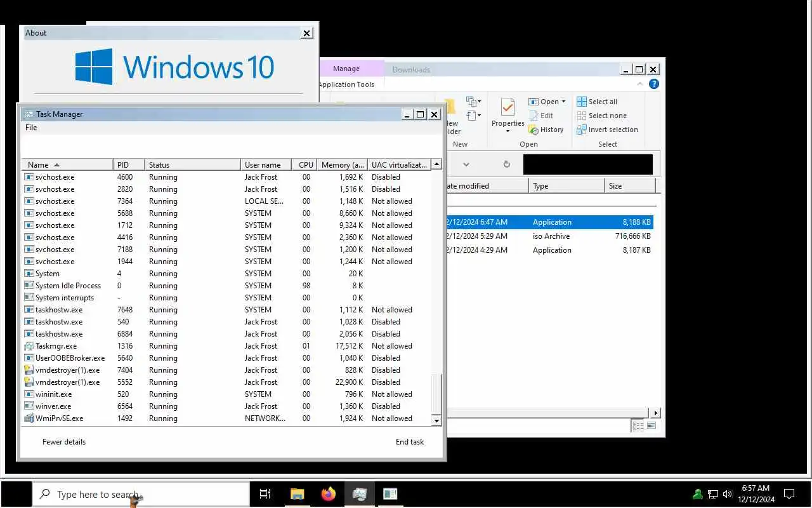This screenshot has width=812, height=508.
Task: Select the System interrupts row
Action: coord(227,298)
